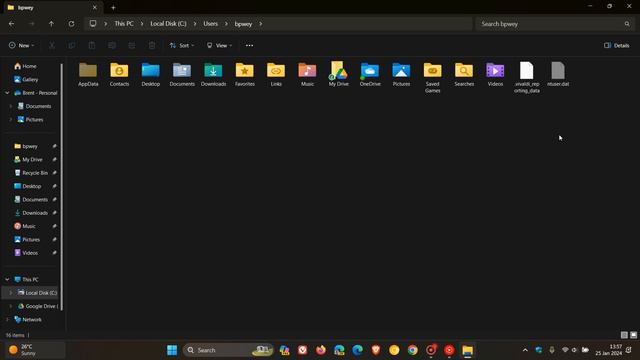Click This PC in the address breadcrumb
640x360 pixels.
(x=124, y=24)
